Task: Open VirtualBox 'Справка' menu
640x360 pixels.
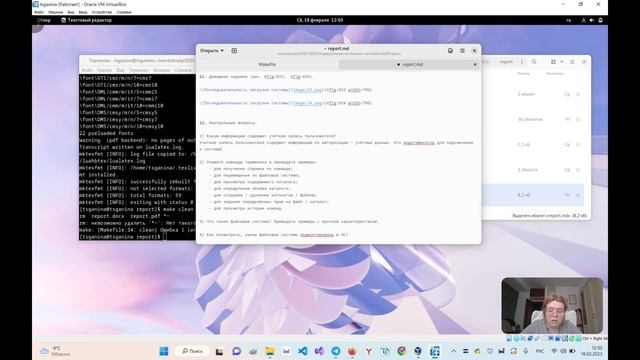Action: pyautogui.click(x=124, y=12)
